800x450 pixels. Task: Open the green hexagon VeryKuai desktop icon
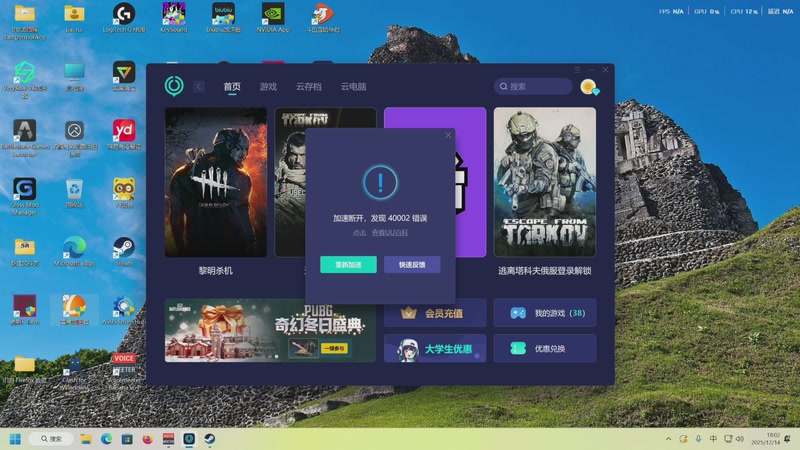click(24, 80)
